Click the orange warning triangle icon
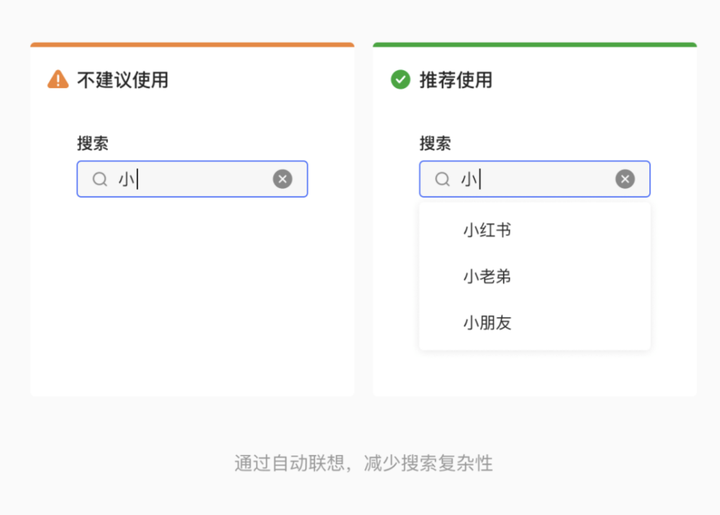 tap(58, 80)
